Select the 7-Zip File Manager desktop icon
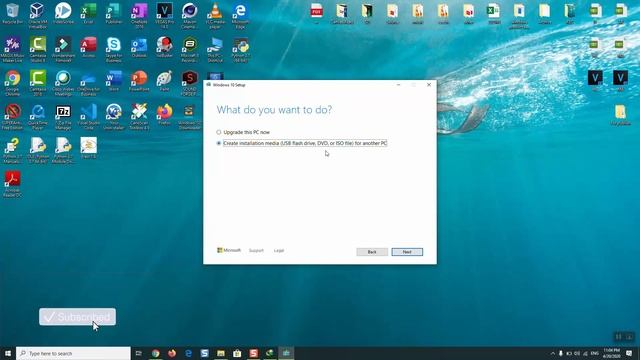The height and width of the screenshot is (360, 640). click(63, 117)
